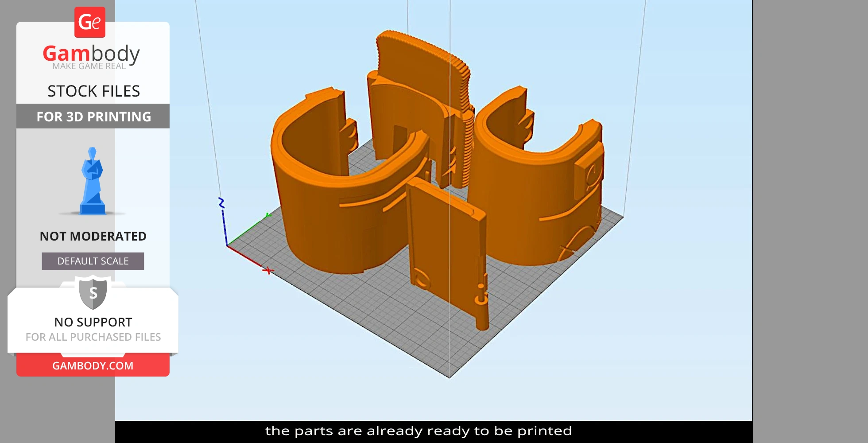Click the blue statue figure icon
868x443 pixels.
92,182
